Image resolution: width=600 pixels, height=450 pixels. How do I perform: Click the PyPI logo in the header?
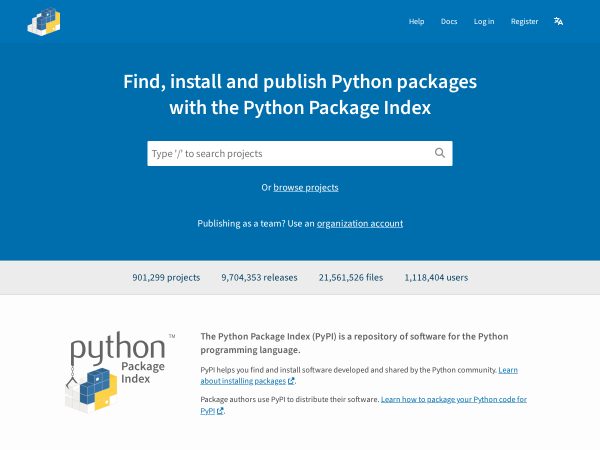pyautogui.click(x=44, y=22)
